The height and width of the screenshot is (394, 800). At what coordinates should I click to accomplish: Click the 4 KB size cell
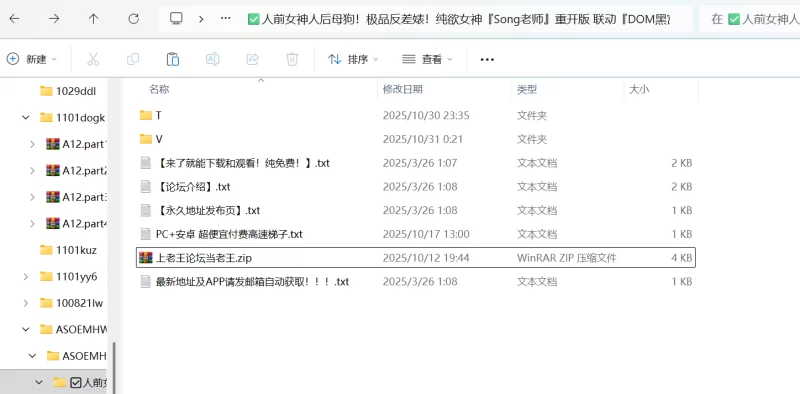pos(682,258)
